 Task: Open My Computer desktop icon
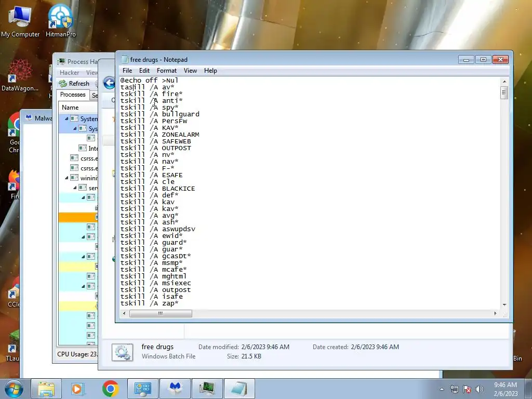point(20,21)
